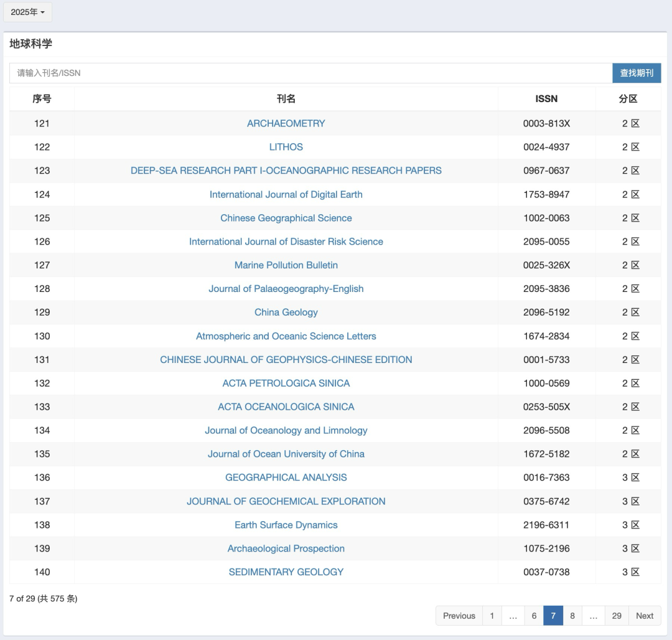This screenshot has width=672, height=640.
Task: Go to the Previous page
Action: tap(459, 616)
